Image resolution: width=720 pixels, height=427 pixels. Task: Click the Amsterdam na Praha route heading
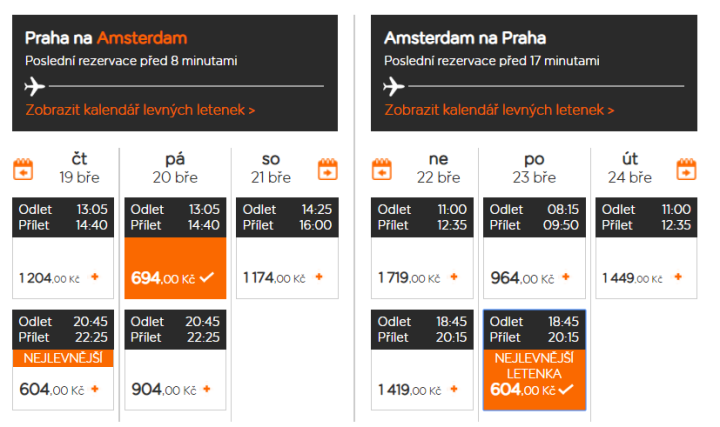[x=465, y=38]
